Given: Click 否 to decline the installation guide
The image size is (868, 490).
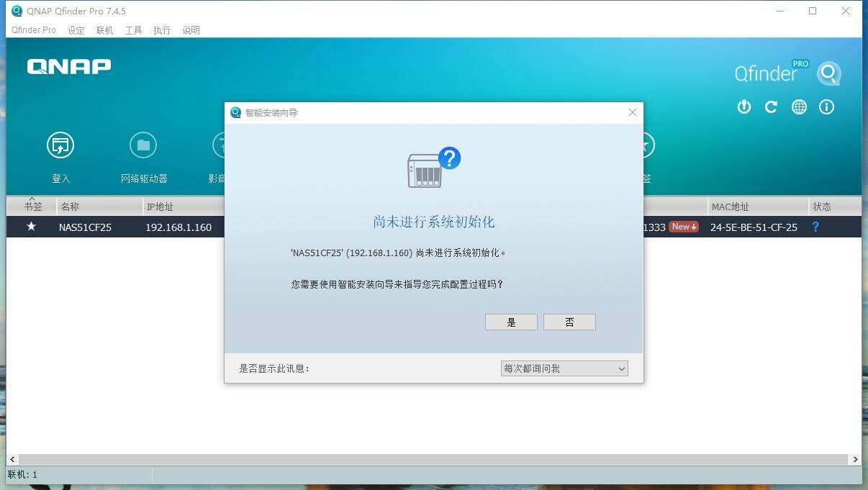Looking at the screenshot, I should 569,322.
